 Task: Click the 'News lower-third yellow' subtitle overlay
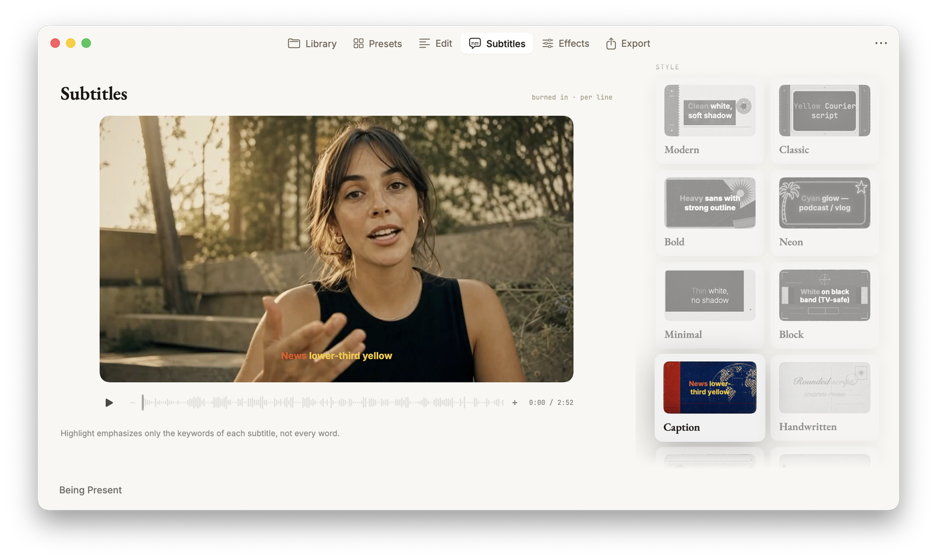click(337, 356)
